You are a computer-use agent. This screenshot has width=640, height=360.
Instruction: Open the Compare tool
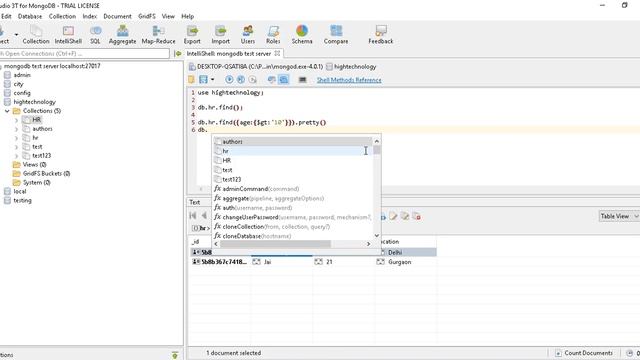336,35
